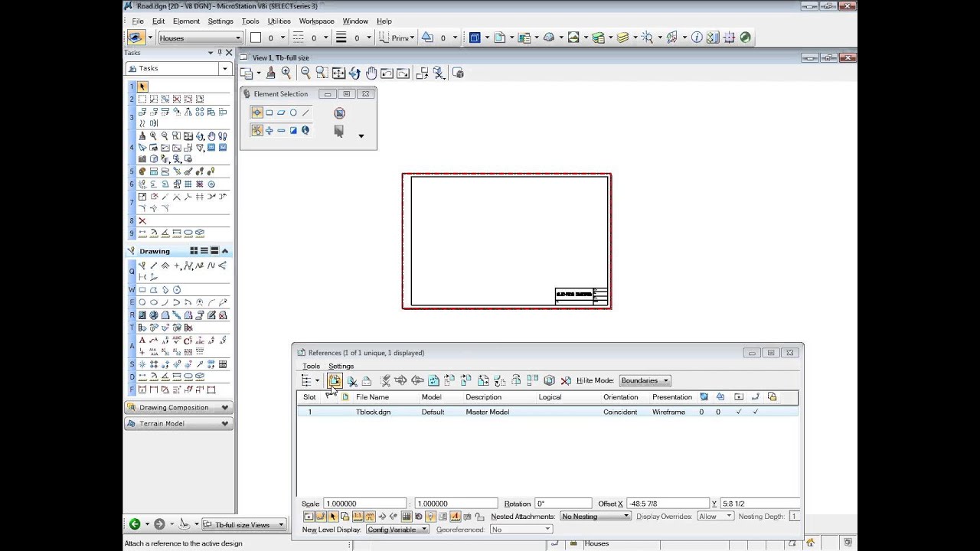Screen dimensions: 980x551
Task: Toggle the Display button in References bottom icon row
Action: 309,517
